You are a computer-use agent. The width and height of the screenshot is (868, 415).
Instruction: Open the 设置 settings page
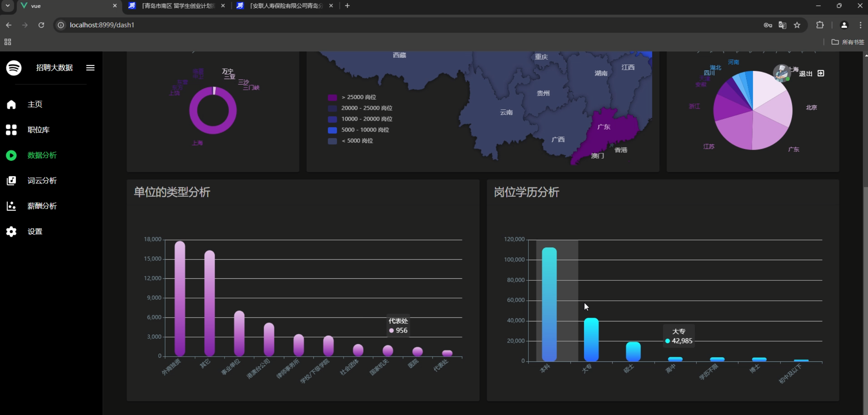tap(35, 232)
